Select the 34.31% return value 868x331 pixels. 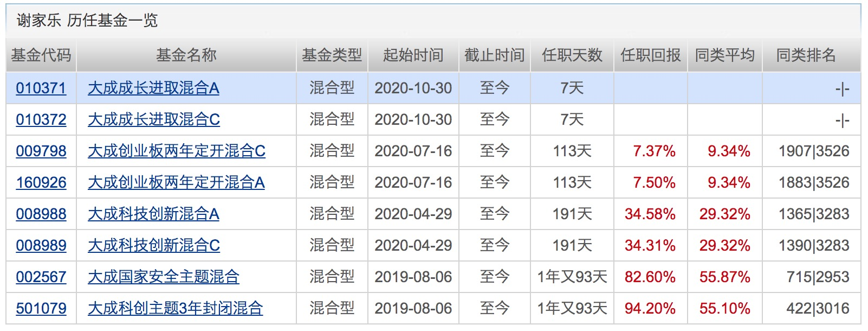[x=650, y=246]
